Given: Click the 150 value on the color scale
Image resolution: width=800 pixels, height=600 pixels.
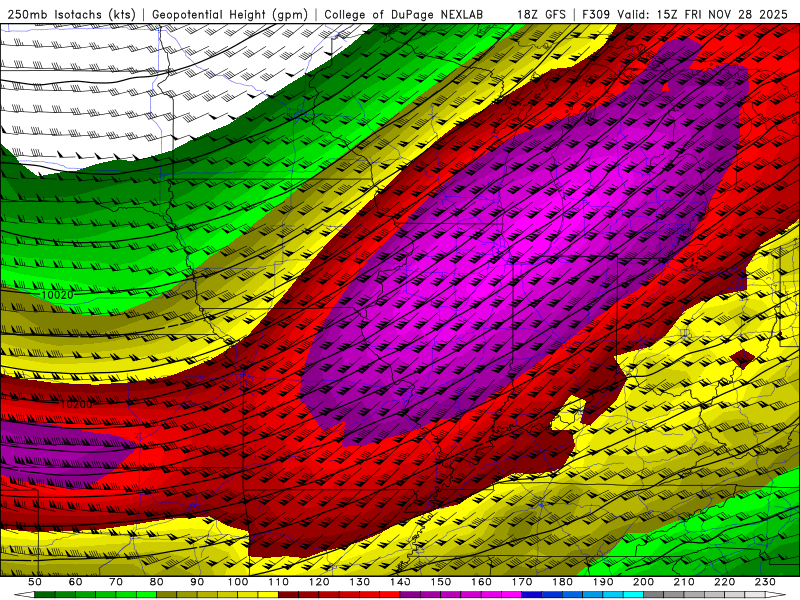Looking at the screenshot, I should pos(441,582).
